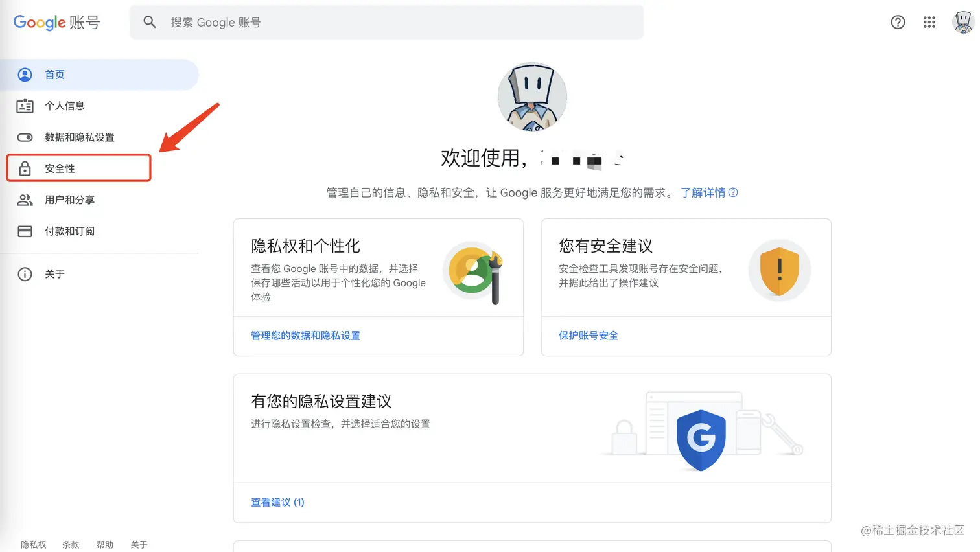The height and width of the screenshot is (552, 980).
Task: Click the home person icon beside 首页
Action: click(25, 75)
